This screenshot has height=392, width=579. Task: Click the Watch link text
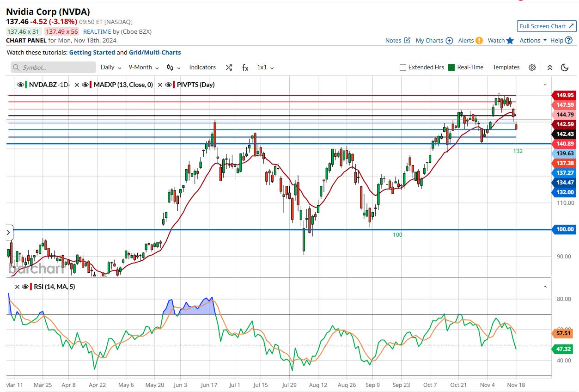[496, 40]
